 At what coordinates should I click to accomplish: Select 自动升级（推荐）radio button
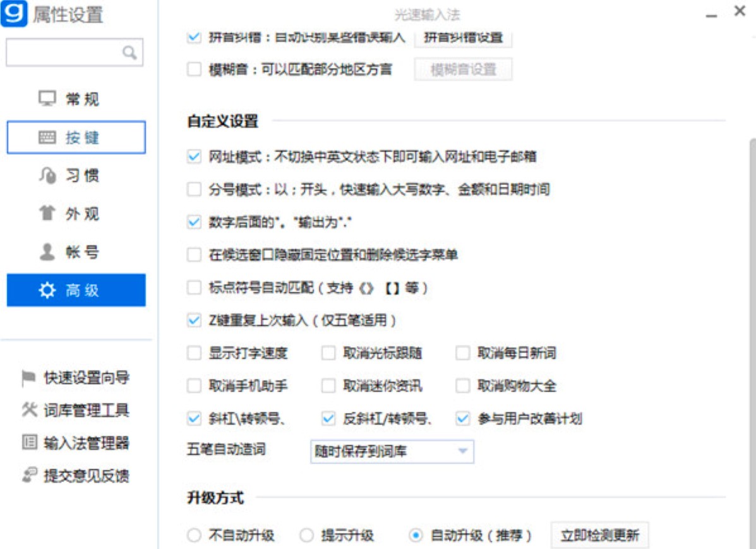[416, 535]
